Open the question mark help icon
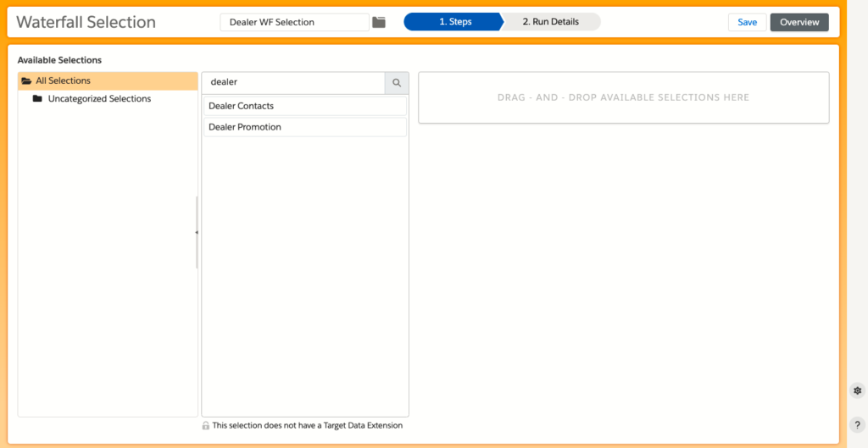868x448 pixels. tap(857, 425)
